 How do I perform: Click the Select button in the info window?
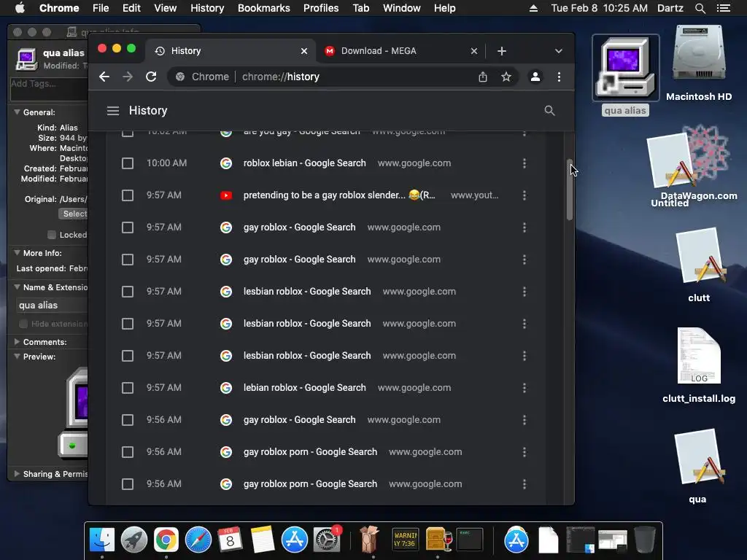point(73,214)
